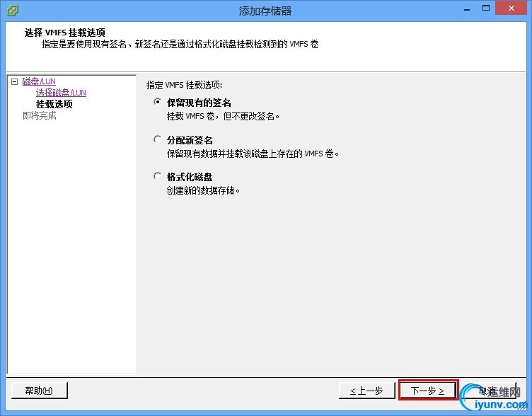The height and width of the screenshot is (416, 532).
Task: Click the 添加存储器 window title text
Action: (x=265, y=11)
